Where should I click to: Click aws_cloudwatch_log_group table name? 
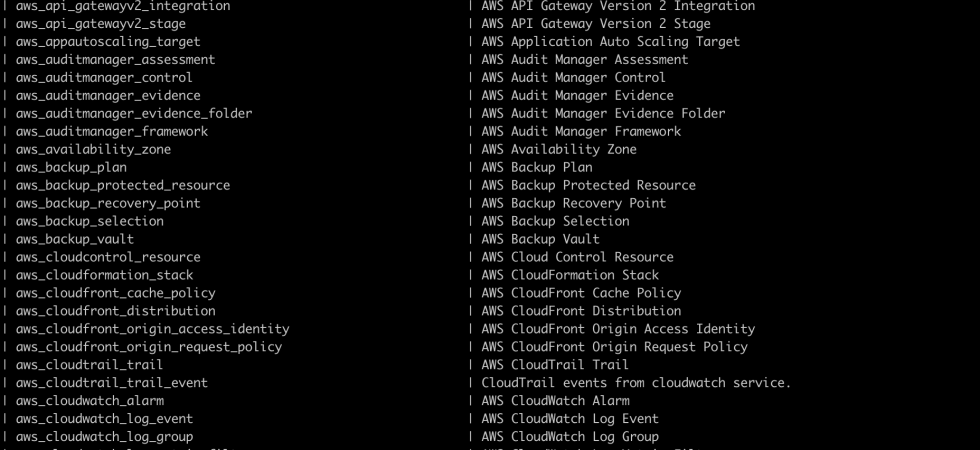[x=104, y=437]
